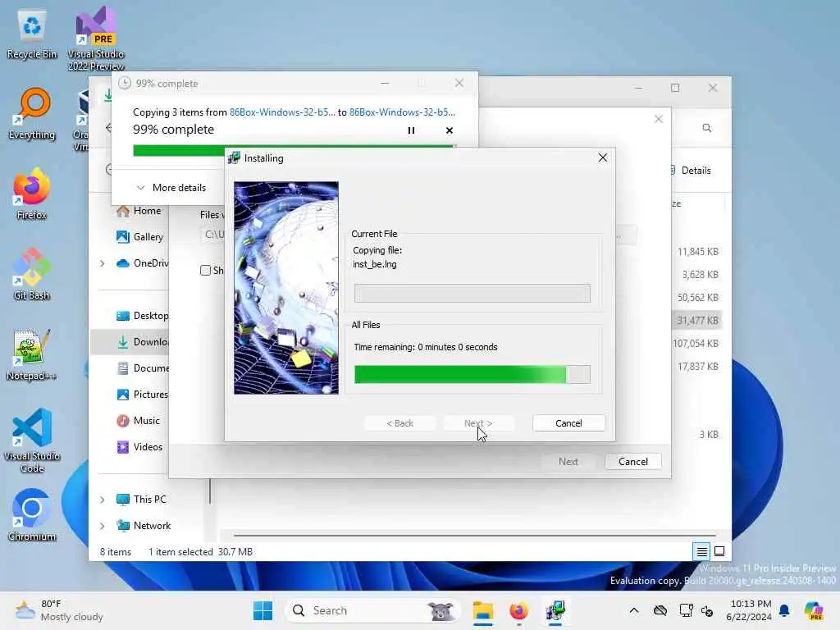
Task: Expand the This PC tree node
Action: [103, 500]
